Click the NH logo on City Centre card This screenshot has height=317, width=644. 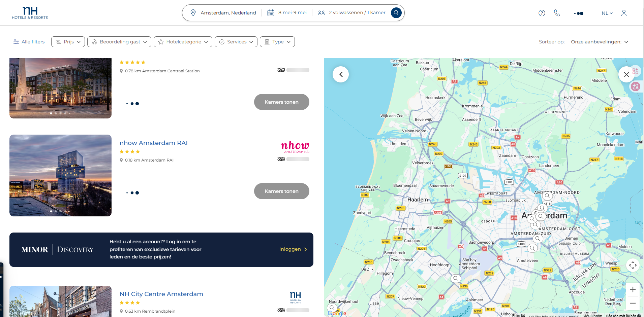tap(296, 297)
